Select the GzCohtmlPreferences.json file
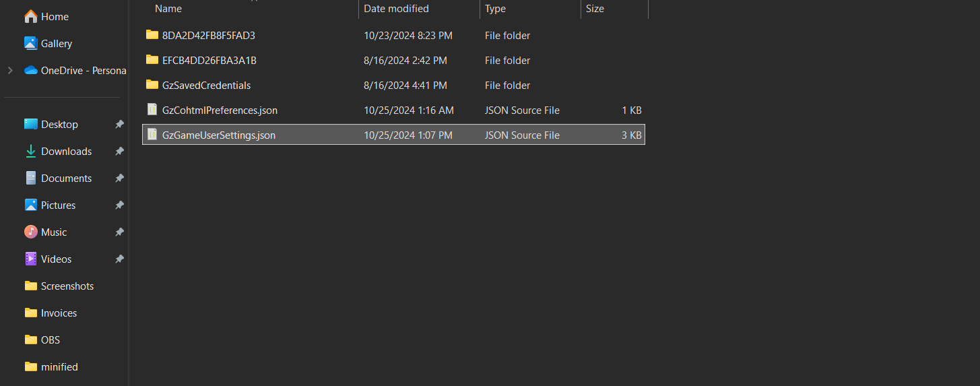The image size is (980, 386). point(220,110)
